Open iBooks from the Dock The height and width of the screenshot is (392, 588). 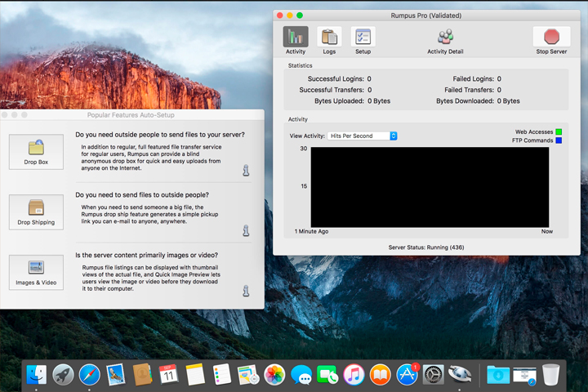pyautogui.click(x=381, y=374)
